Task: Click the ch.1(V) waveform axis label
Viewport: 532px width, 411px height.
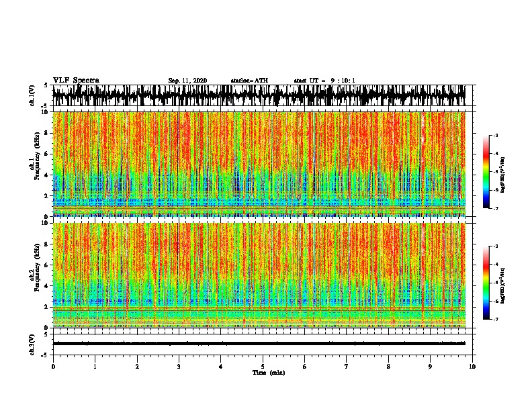Action: point(32,95)
